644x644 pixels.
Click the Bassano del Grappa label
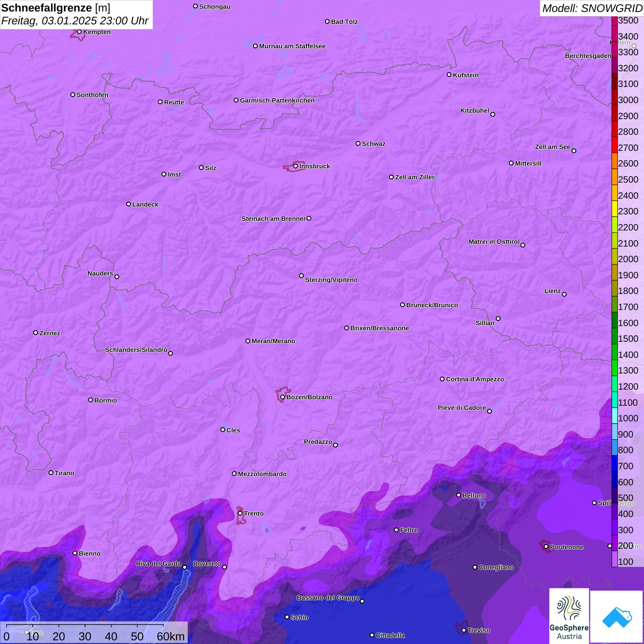tap(328, 598)
